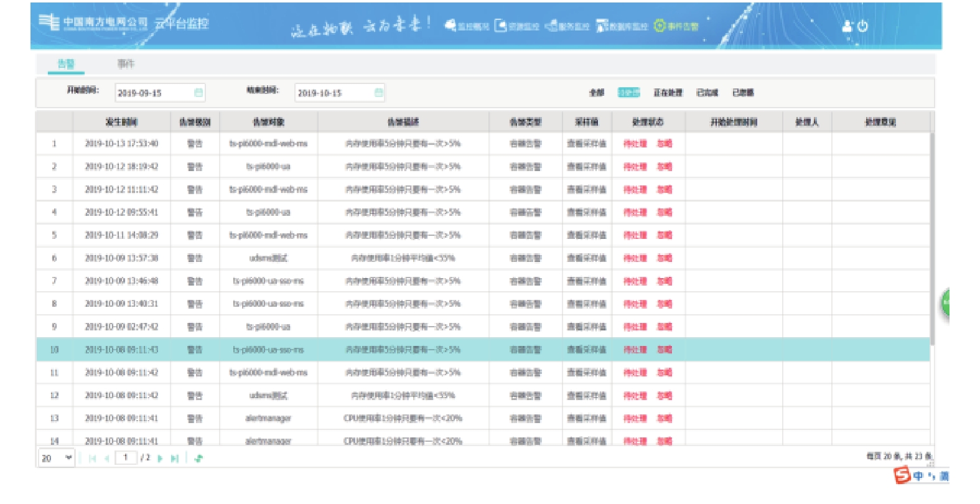The height and width of the screenshot is (504, 980).
Task: Select row 4 timestamp 2019-10-12 09:55:41
Action: click(121, 212)
